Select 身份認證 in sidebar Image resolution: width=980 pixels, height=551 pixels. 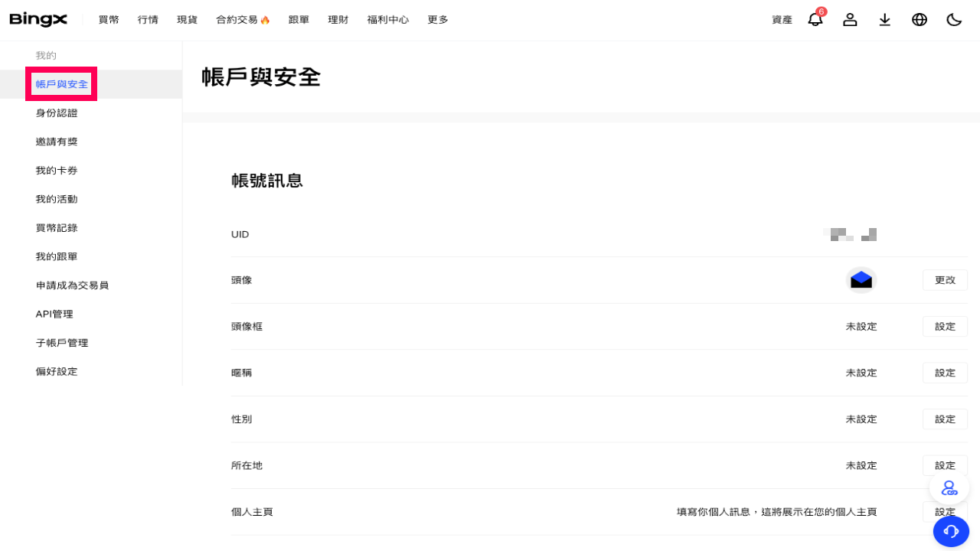pyautogui.click(x=57, y=113)
